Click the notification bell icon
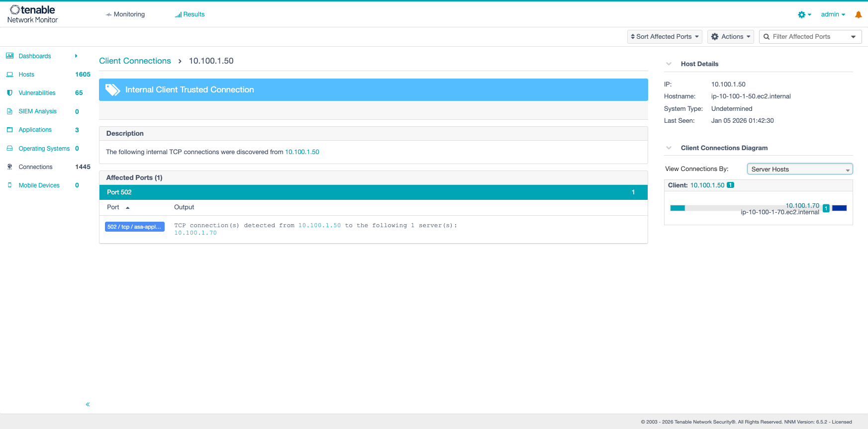This screenshot has width=868, height=429. 858,15
